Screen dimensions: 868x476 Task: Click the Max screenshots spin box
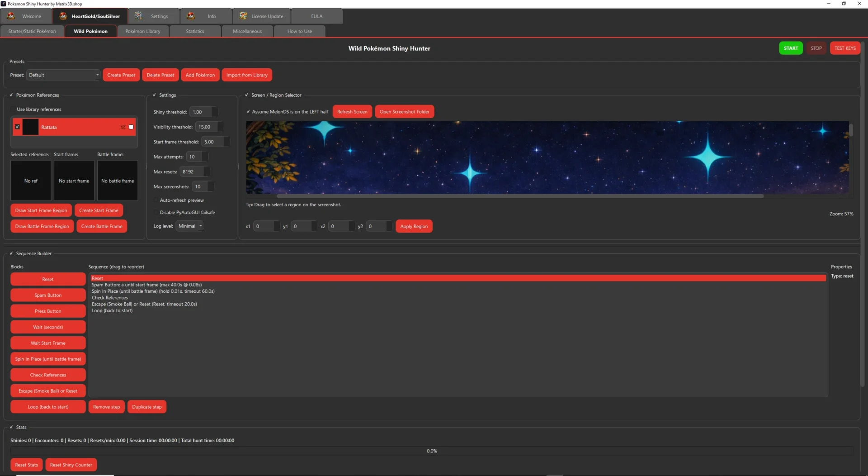click(x=203, y=187)
